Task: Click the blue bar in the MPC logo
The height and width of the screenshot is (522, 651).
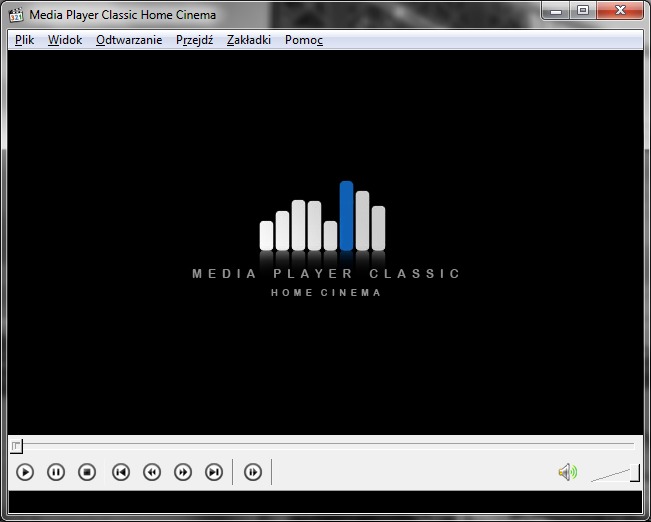Action: pyautogui.click(x=346, y=216)
